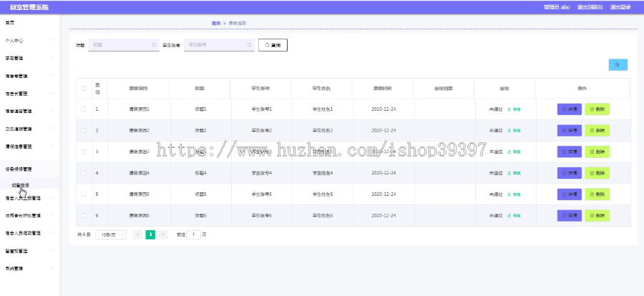
Task: Click the 标题 search input field
Action: (x=124, y=45)
